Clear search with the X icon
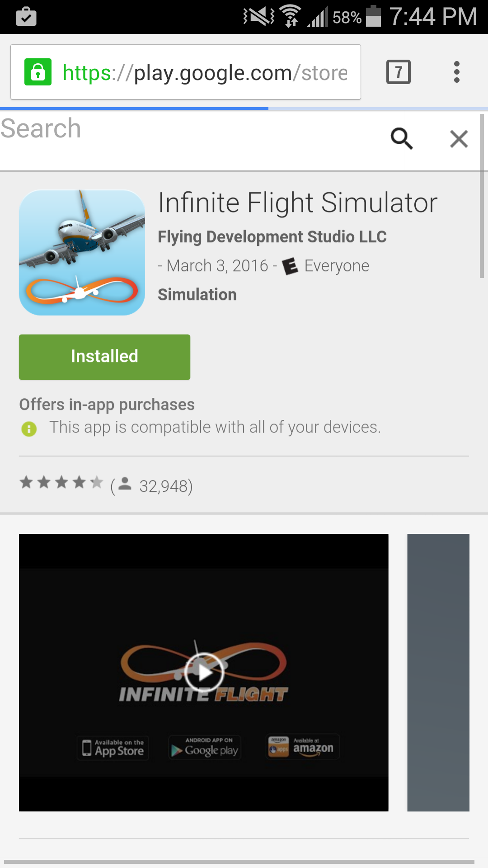 tap(459, 139)
